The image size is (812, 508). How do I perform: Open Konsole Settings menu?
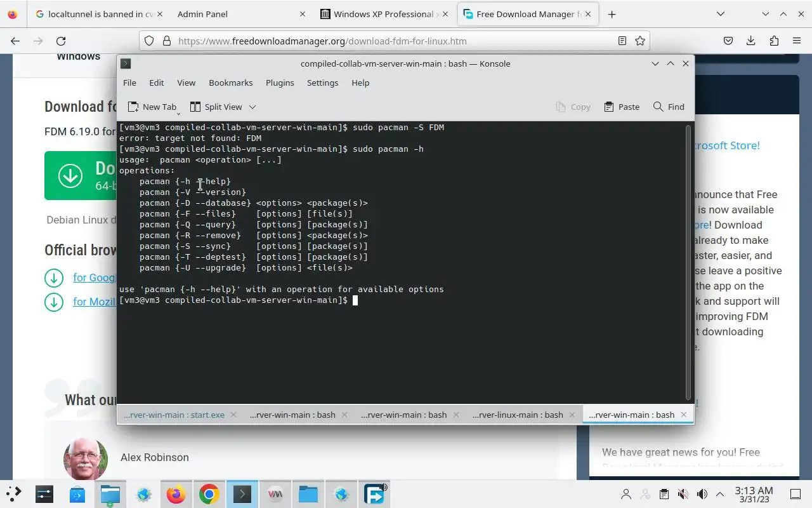pyautogui.click(x=322, y=83)
